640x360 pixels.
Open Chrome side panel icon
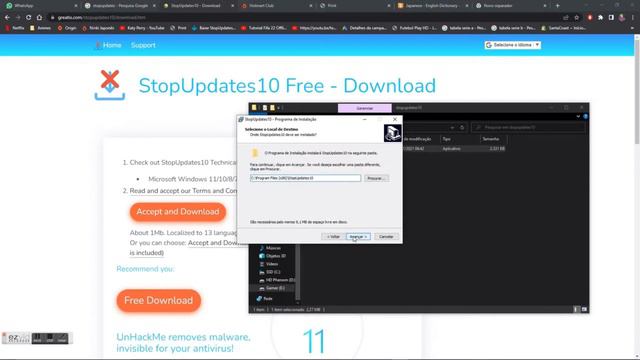point(611,18)
